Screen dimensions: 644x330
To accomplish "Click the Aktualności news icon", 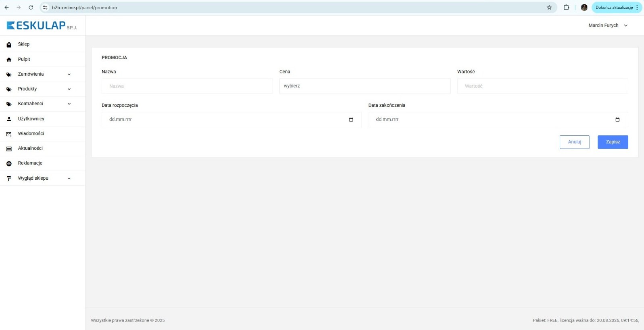I will point(9,149).
